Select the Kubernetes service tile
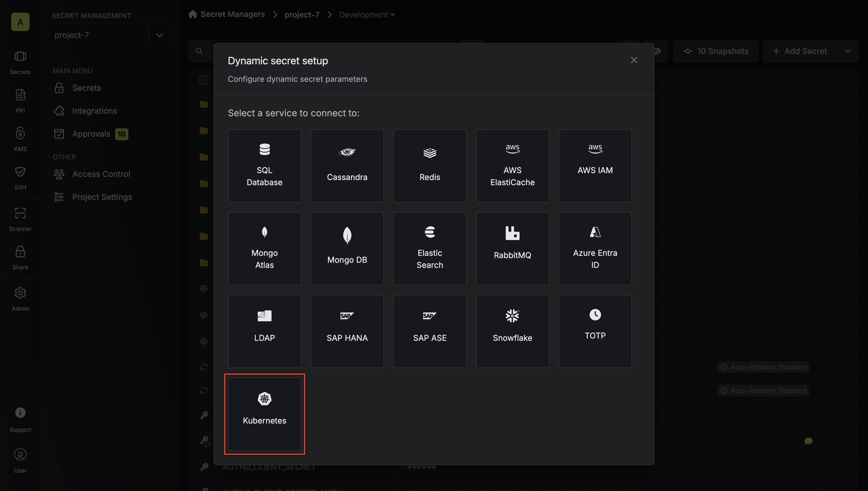This screenshot has width=868, height=491. 264,414
